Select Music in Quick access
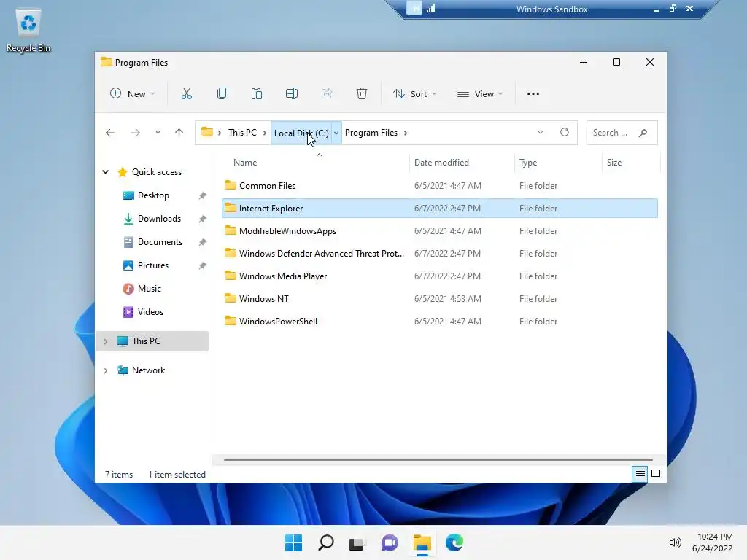 [x=149, y=289]
